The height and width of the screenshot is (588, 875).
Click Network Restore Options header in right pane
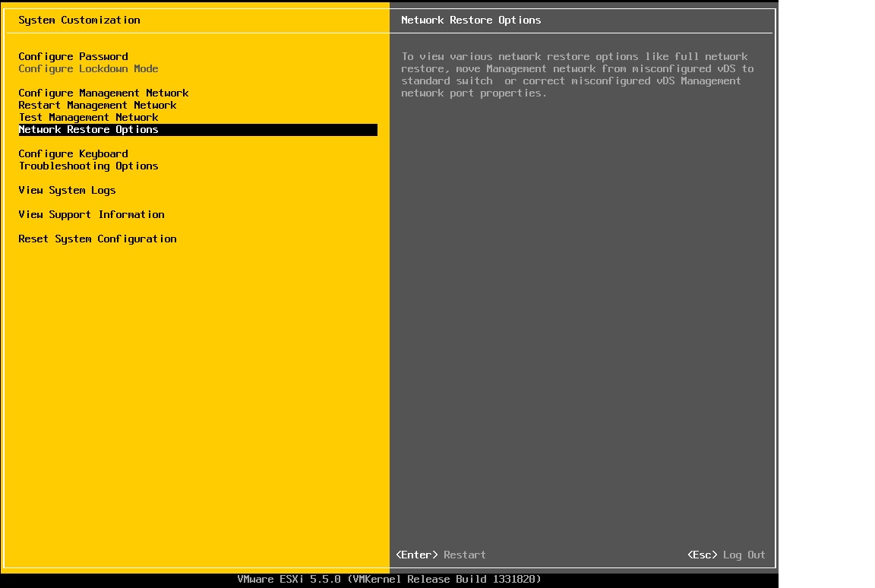471,20
